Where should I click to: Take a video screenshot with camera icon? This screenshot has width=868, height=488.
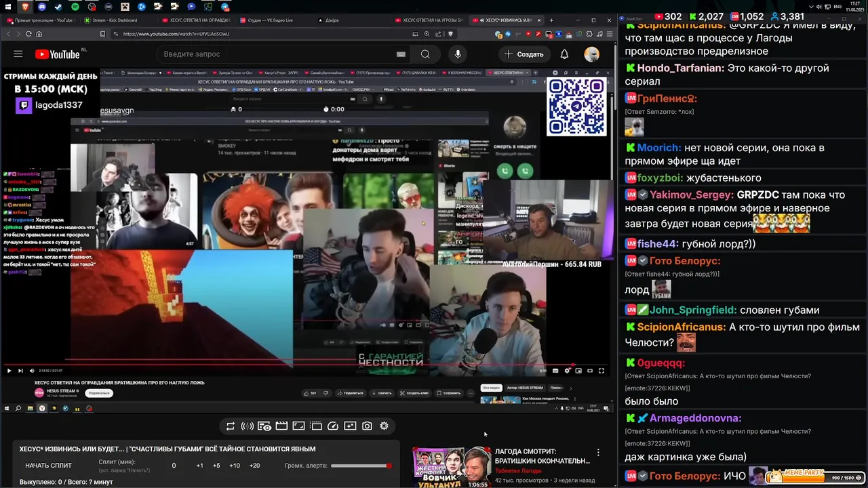(367, 426)
